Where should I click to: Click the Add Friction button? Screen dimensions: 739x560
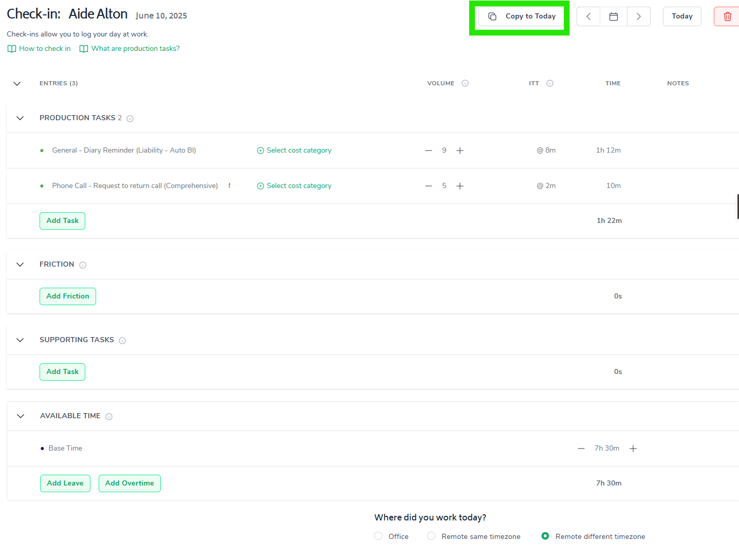pos(68,296)
